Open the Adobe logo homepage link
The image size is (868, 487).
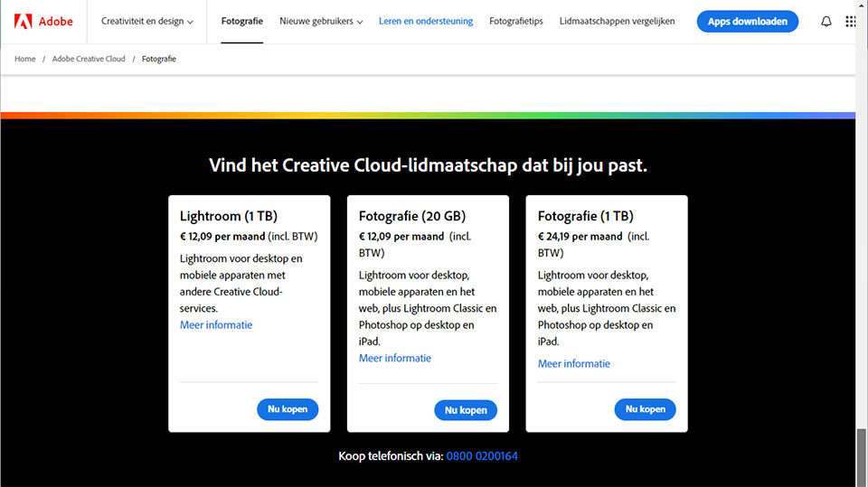(43, 22)
